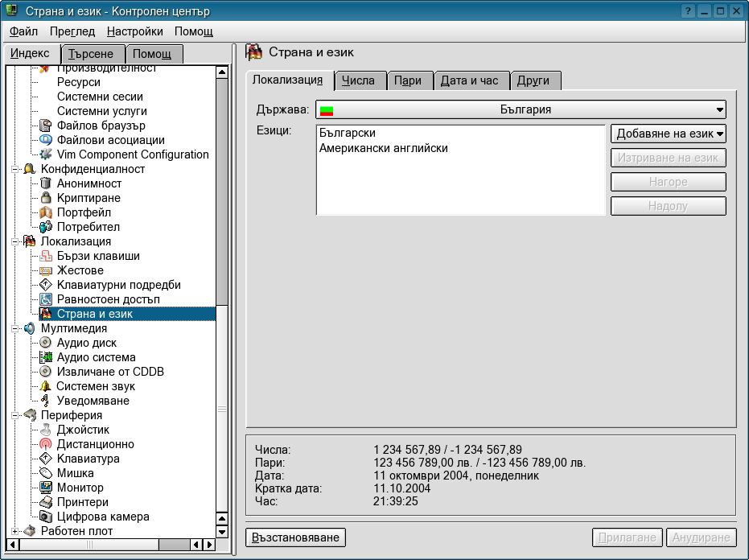Click the tree scrollbar down arrow

[x=222, y=531]
